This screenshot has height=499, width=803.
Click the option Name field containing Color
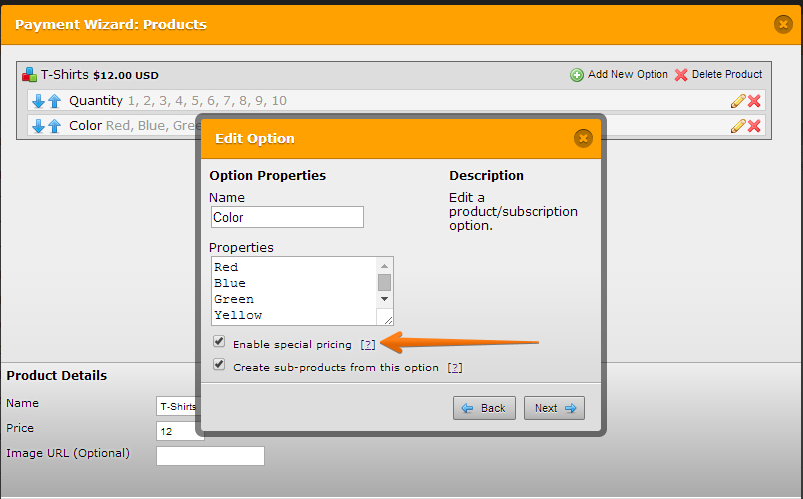click(x=287, y=217)
